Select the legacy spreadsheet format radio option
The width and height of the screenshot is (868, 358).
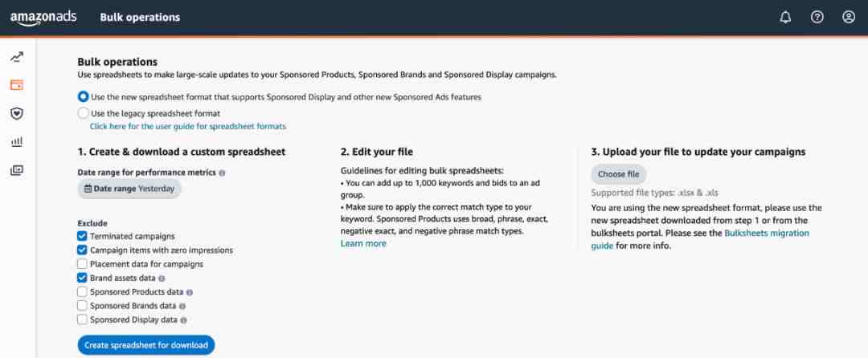pos(83,113)
